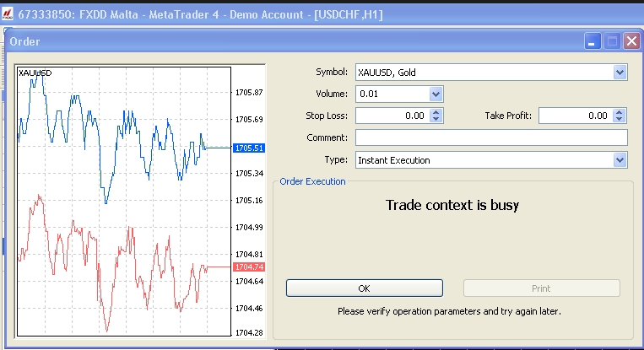Viewport: 644px width, 350px height.
Task: Expand the Volume dropdown list
Action: (x=436, y=94)
